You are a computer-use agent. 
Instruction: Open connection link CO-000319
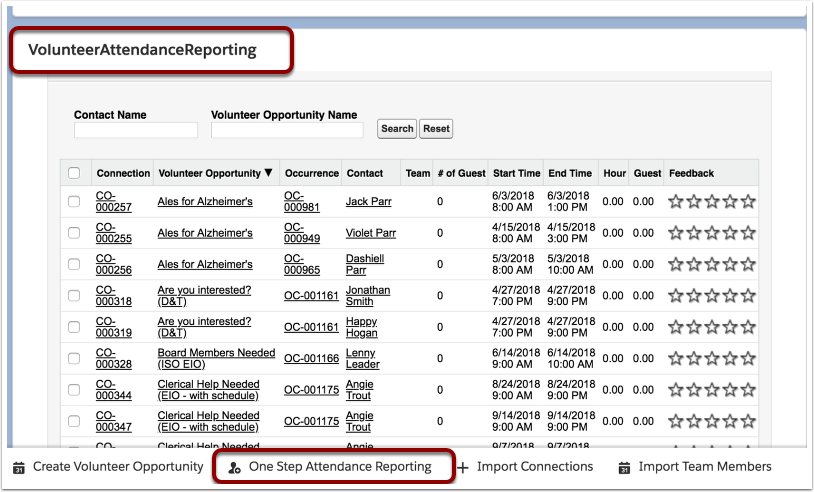pyautogui.click(x=114, y=327)
